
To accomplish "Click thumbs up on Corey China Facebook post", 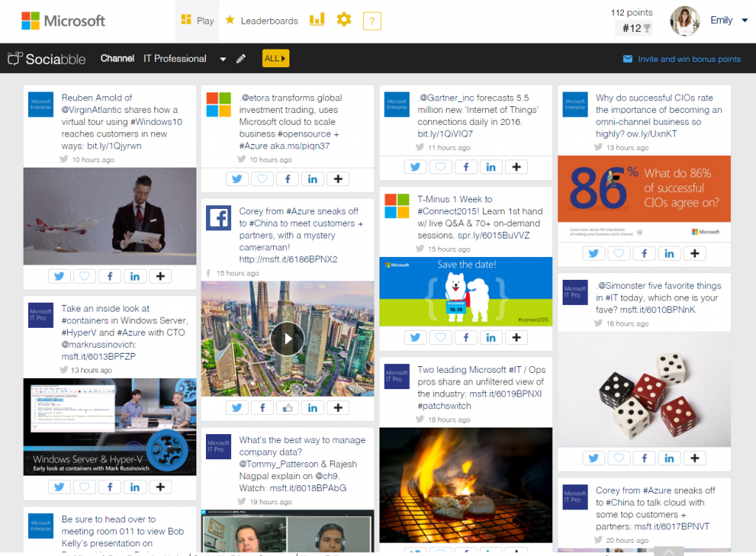I will click(288, 408).
